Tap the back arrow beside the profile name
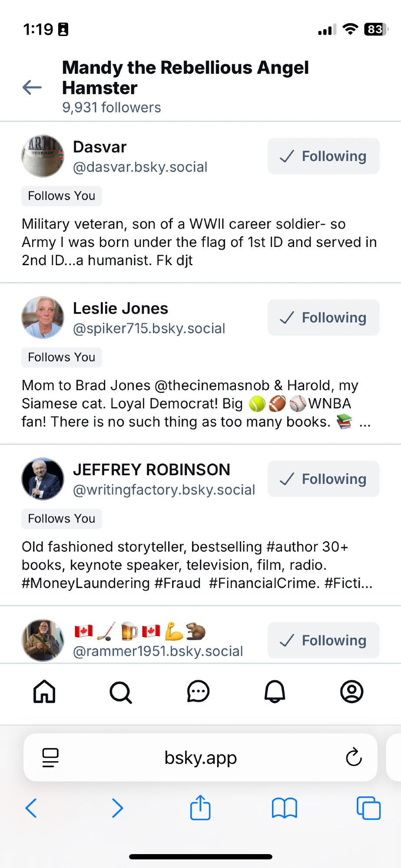Screen dimensions: 401x868 [32, 87]
